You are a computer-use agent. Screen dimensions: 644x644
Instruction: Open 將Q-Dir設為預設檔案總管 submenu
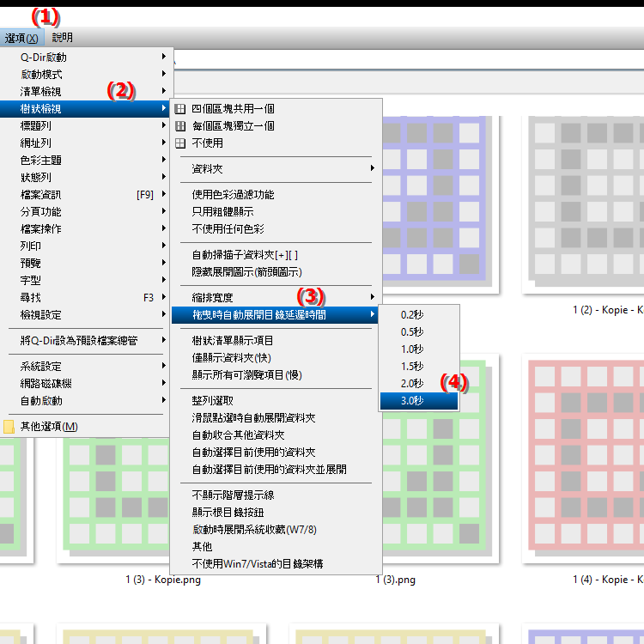tap(85, 341)
